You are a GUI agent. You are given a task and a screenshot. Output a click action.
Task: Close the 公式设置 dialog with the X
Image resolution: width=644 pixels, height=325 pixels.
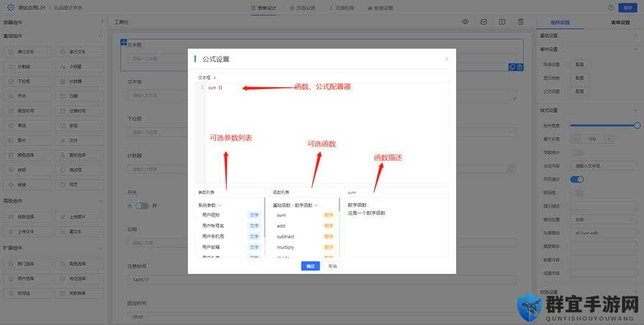pos(446,59)
